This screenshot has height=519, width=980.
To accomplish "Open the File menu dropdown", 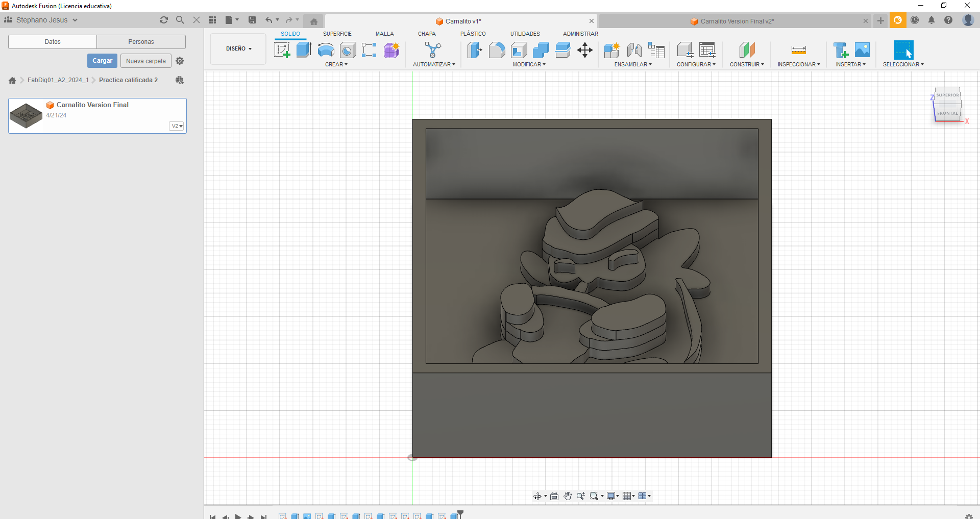I will [x=232, y=20].
